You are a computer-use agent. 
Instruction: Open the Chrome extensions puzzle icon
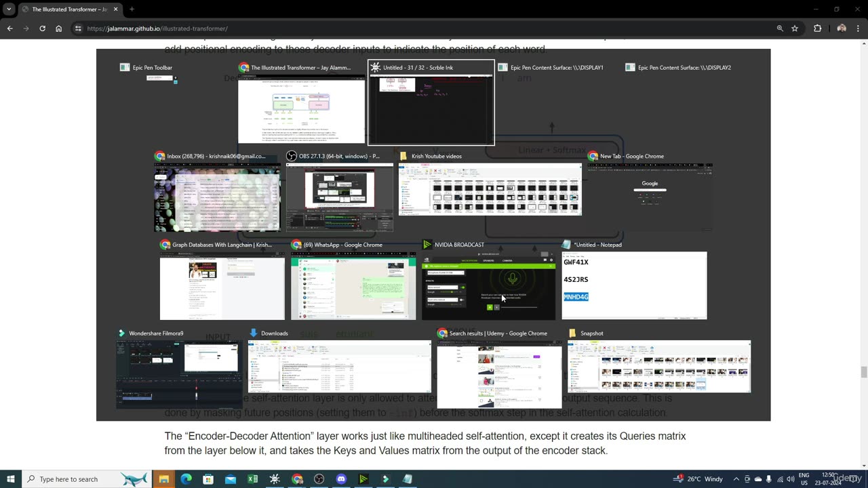[817, 28]
